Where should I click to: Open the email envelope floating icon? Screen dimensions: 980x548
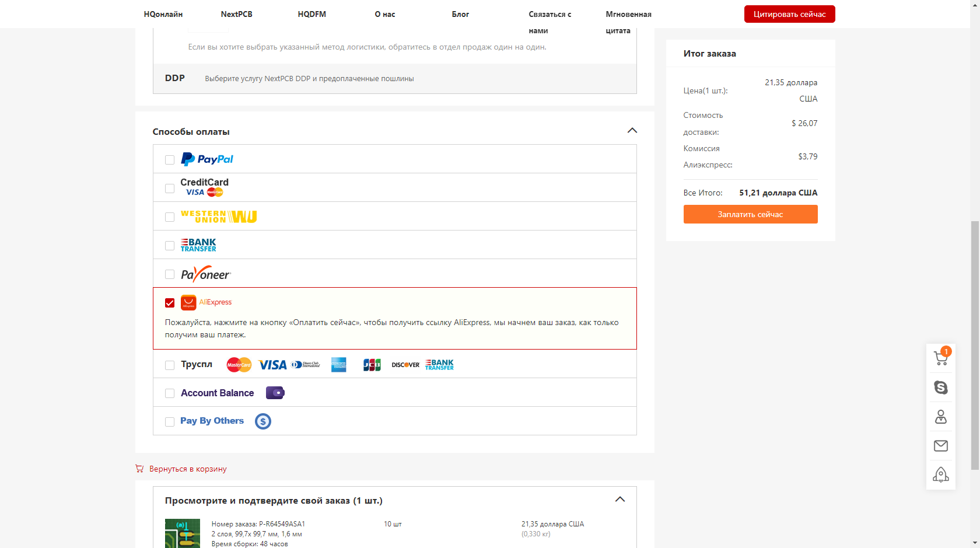(x=941, y=446)
